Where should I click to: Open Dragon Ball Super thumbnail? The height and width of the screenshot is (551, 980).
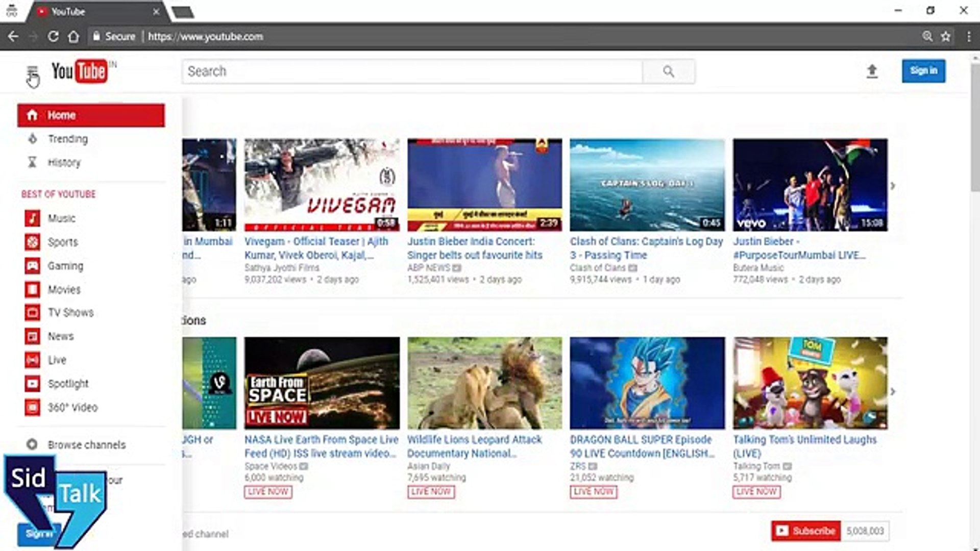point(647,383)
